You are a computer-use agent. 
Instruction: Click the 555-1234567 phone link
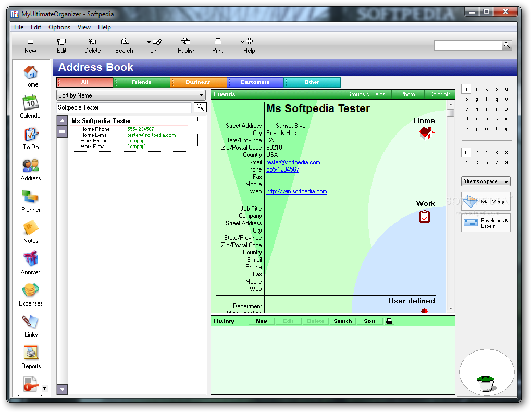coord(282,169)
